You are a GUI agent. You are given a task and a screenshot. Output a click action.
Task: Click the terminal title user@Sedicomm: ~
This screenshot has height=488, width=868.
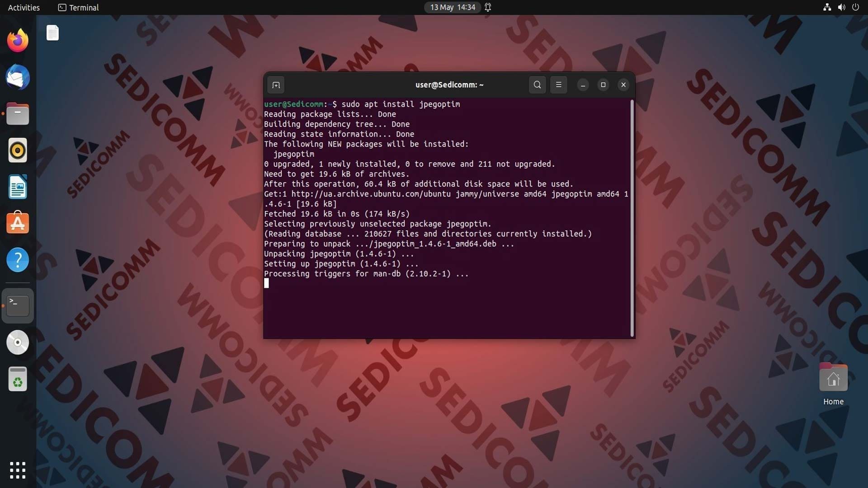pos(449,85)
